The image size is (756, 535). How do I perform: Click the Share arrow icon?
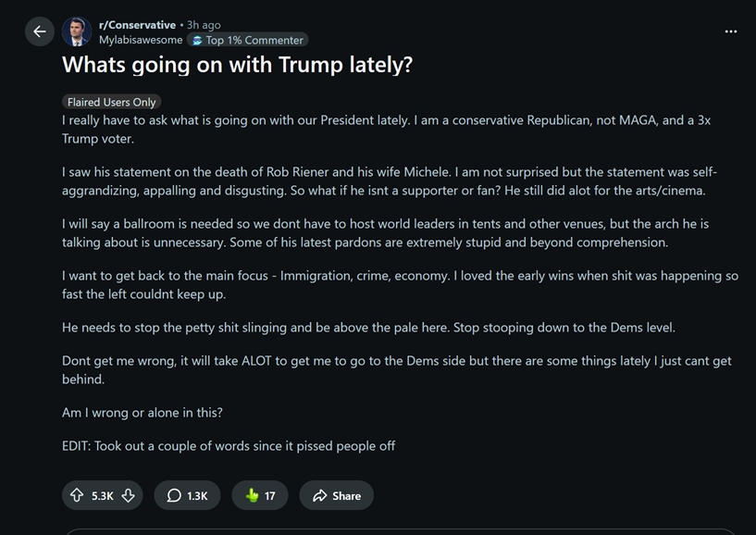(x=320, y=496)
